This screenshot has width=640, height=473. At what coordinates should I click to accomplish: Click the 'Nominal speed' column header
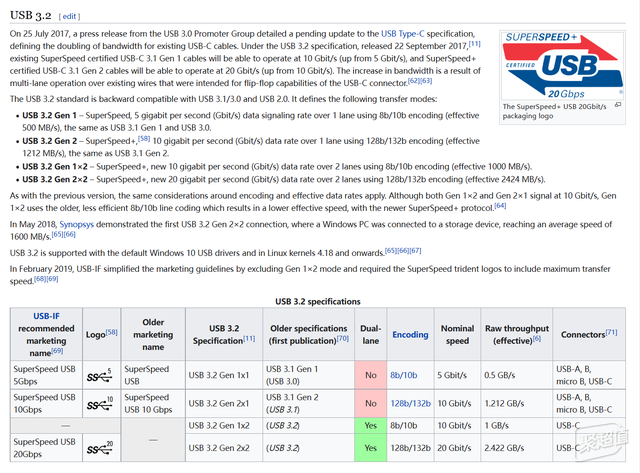[458, 334]
